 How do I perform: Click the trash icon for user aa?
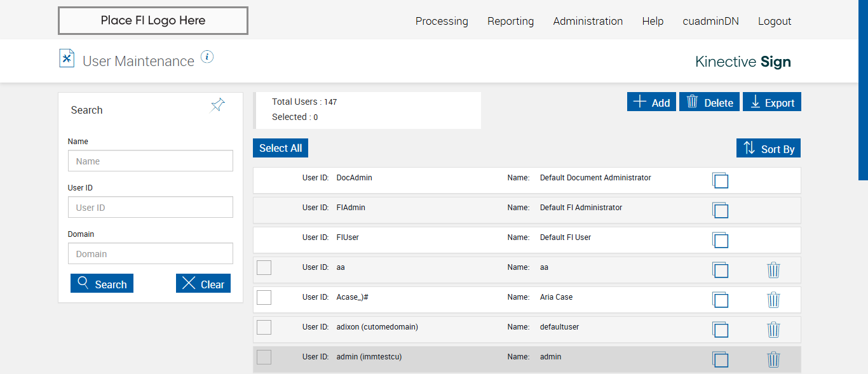tap(773, 270)
